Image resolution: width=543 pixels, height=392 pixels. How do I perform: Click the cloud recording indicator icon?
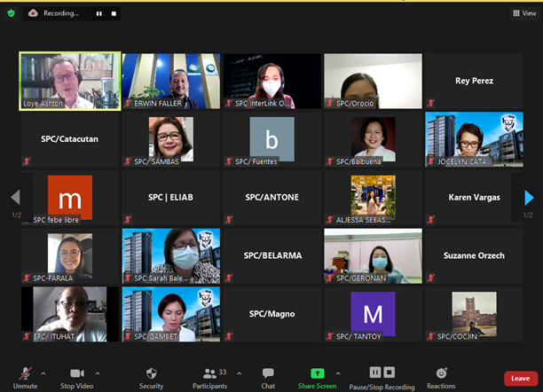tap(33, 13)
